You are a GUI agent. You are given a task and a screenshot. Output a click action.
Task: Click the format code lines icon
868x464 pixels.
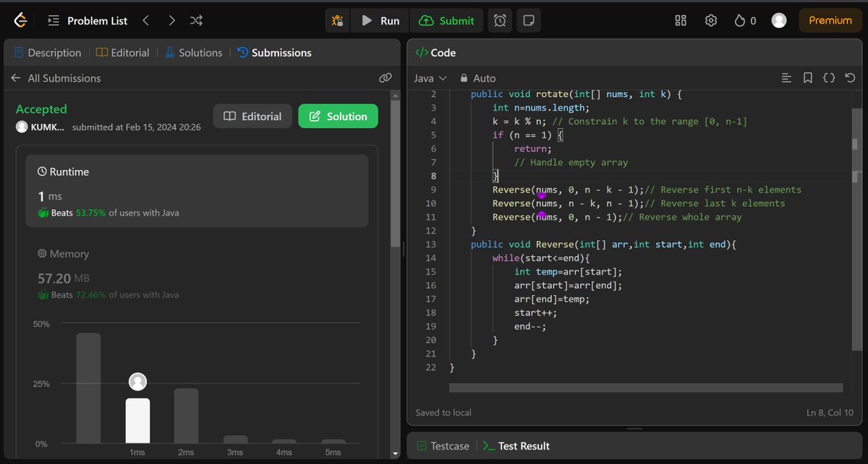point(787,78)
